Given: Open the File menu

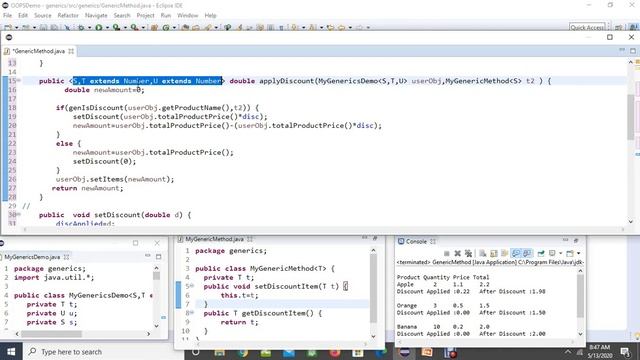Looking at the screenshot, I should [x=7, y=16].
